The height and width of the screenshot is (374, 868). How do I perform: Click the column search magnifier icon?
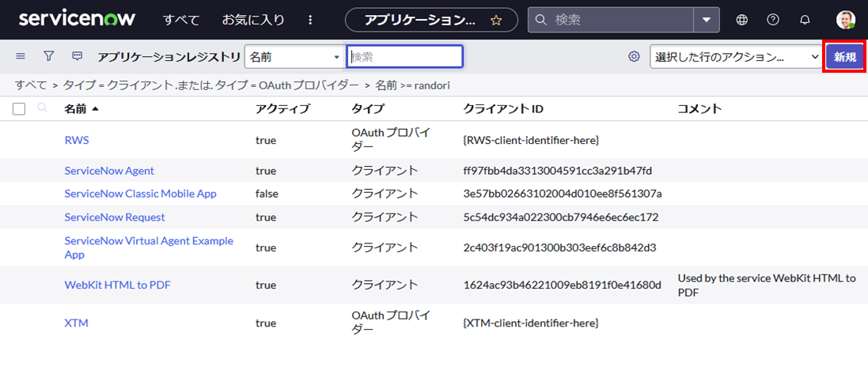[42, 108]
